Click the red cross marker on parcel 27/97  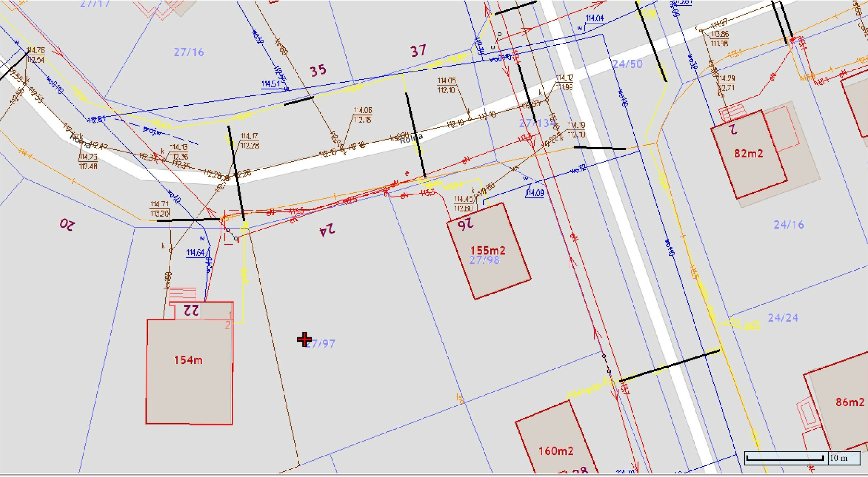[x=304, y=340]
